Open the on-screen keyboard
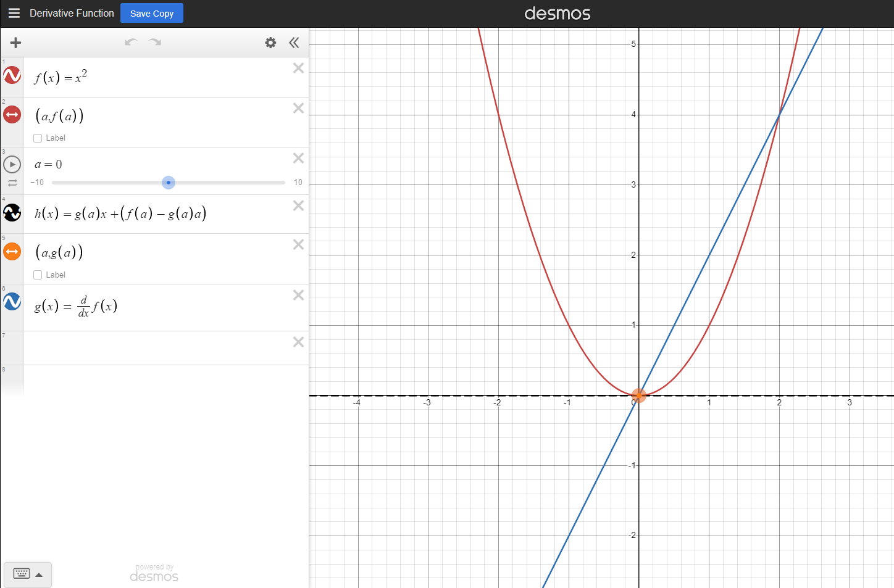Image resolution: width=894 pixels, height=588 pixels. click(22, 574)
